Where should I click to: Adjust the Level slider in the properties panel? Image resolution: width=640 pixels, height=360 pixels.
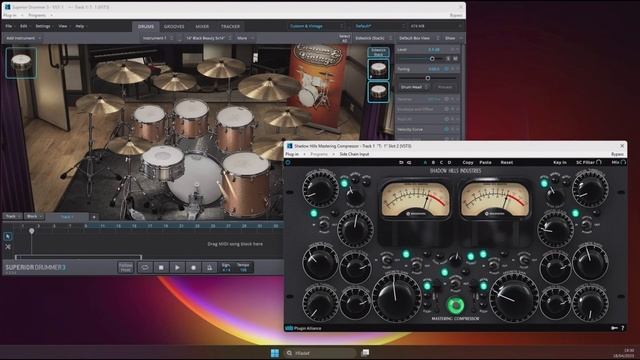(432, 59)
